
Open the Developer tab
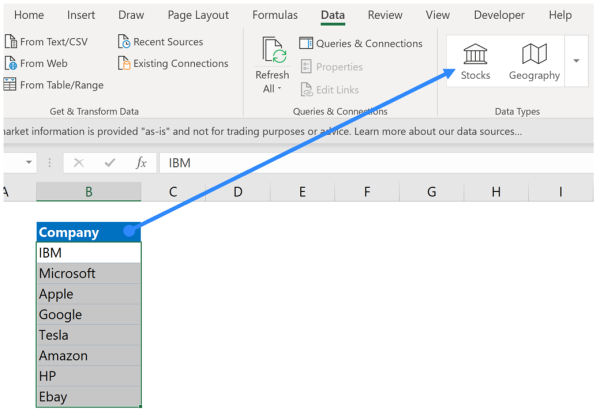(x=499, y=15)
